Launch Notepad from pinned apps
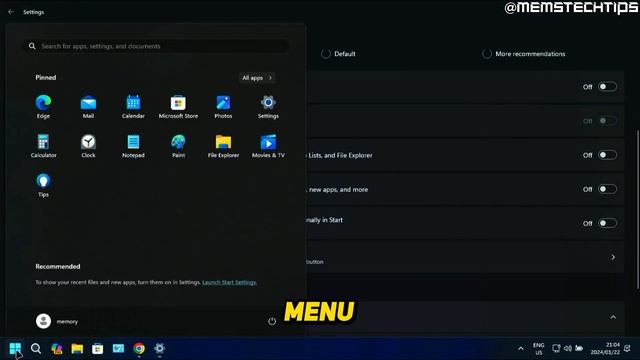The width and height of the screenshot is (640, 360). click(x=133, y=146)
